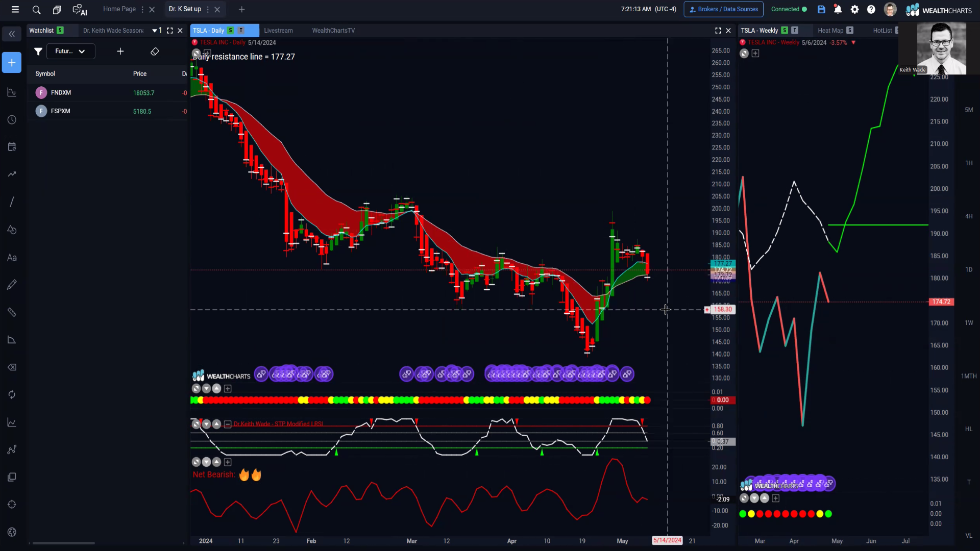980x551 pixels.
Task: Open the notifications bell
Action: [x=838, y=9]
